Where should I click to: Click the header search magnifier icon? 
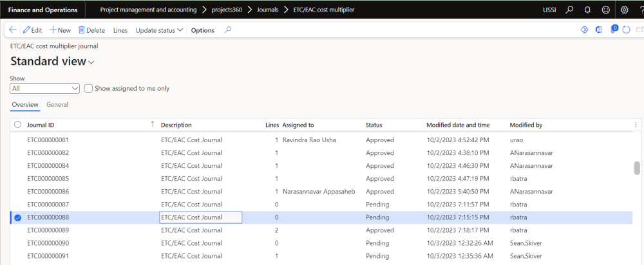569,10
